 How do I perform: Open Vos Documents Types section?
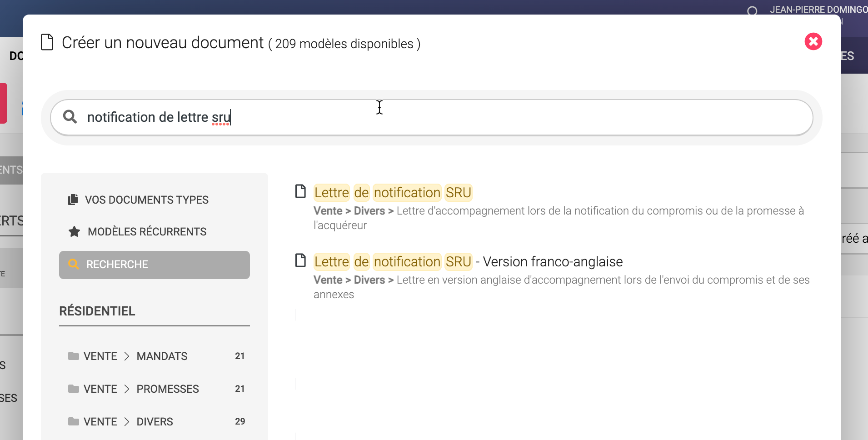(146, 200)
